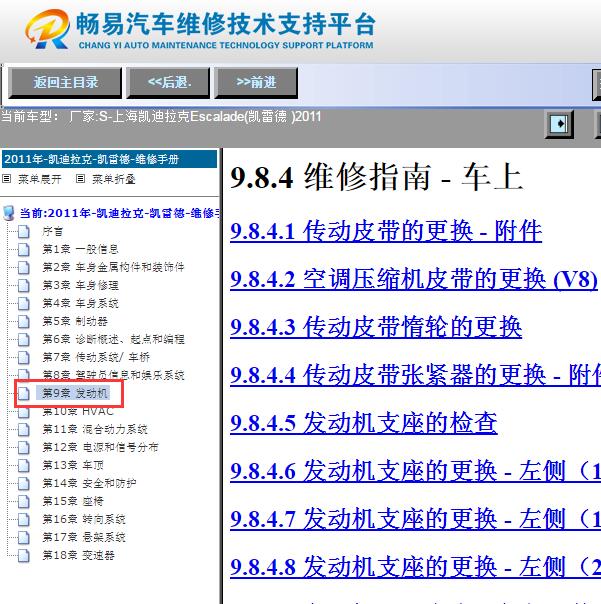601x604 pixels.
Task: Select 第9章 发动机 chapter
Action: [x=74, y=393]
